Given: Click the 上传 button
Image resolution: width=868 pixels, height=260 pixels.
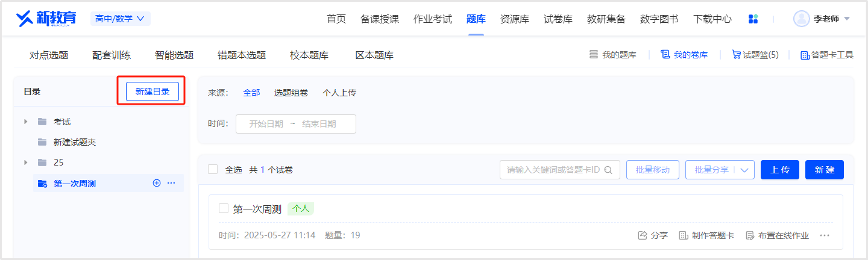Looking at the screenshot, I should pyautogui.click(x=780, y=170).
